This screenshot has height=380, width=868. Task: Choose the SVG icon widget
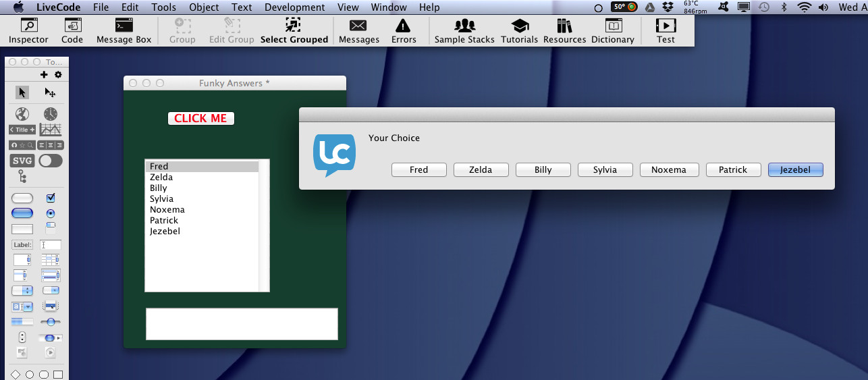click(22, 161)
